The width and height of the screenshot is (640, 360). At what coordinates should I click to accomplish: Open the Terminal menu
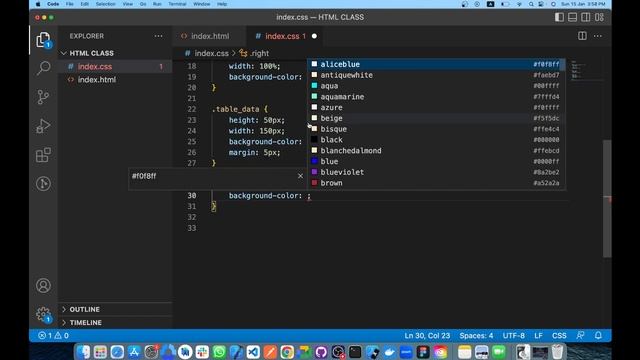click(x=177, y=4)
